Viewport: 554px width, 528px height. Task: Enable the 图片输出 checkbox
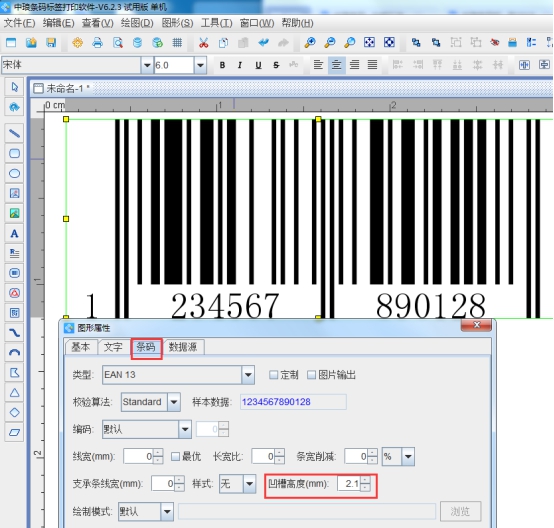pos(311,375)
